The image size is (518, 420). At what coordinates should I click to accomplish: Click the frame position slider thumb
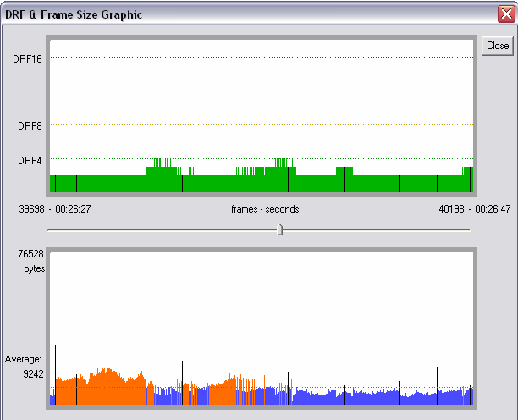279,229
